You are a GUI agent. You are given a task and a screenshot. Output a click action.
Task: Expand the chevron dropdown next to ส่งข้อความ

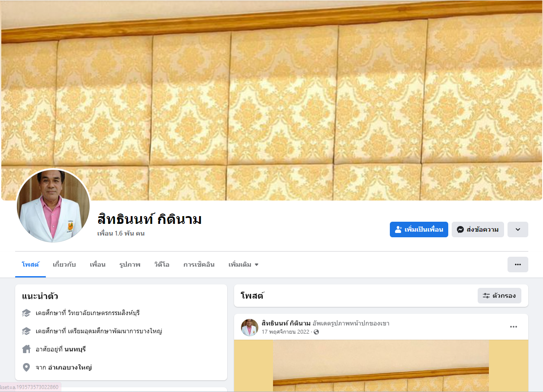[518, 229]
